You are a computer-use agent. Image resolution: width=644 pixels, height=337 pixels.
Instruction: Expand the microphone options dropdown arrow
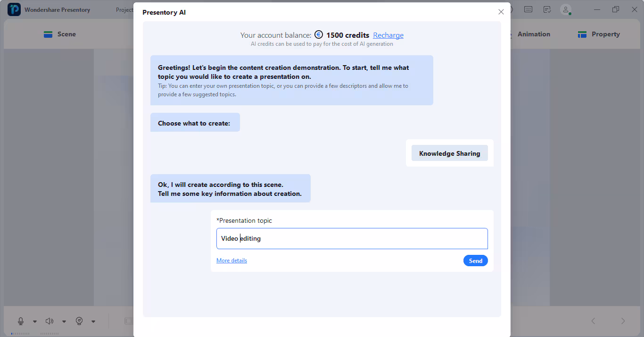(35, 321)
